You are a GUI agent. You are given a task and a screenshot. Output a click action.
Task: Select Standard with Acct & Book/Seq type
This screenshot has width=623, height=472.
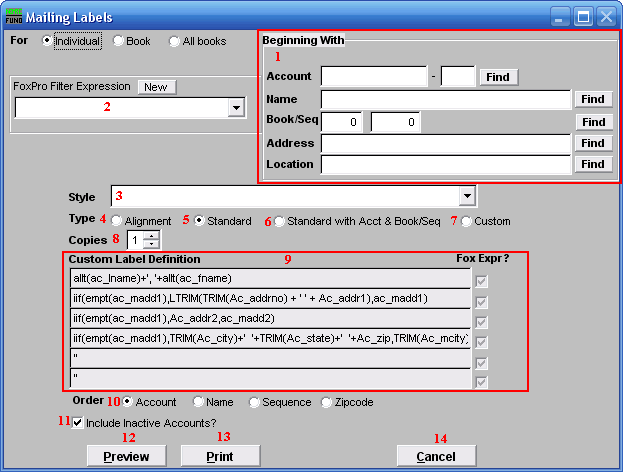(279, 221)
